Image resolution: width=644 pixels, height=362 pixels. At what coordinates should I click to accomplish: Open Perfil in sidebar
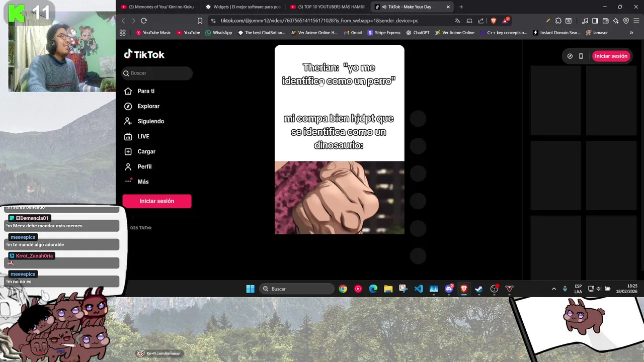tap(138, 166)
